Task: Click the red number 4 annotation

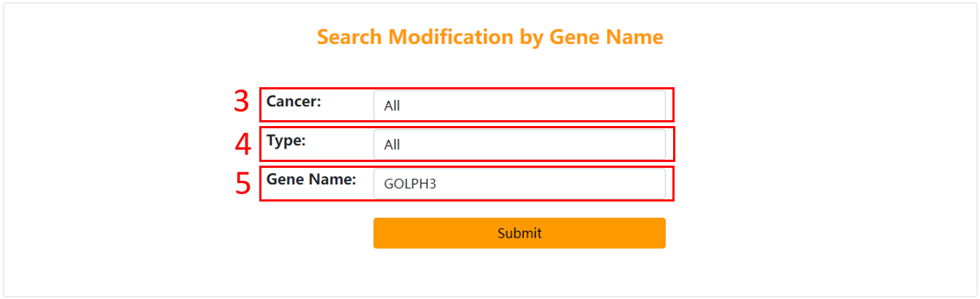Action: (242, 144)
